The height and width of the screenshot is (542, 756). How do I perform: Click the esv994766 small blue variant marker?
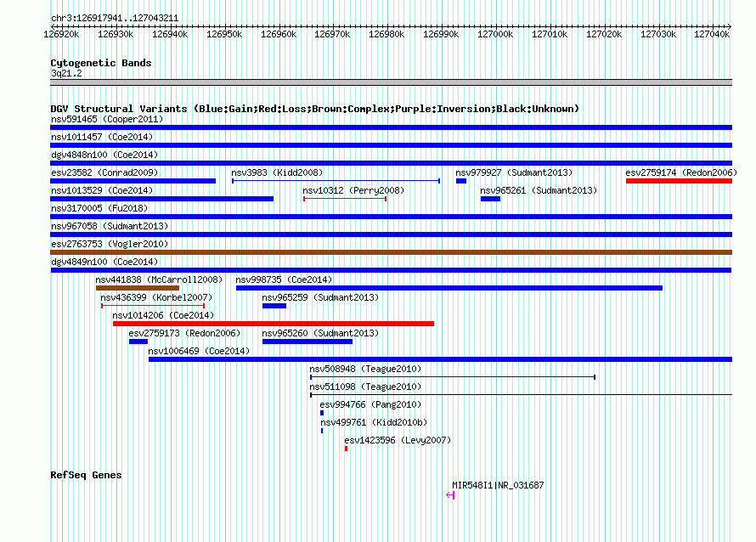322,413
